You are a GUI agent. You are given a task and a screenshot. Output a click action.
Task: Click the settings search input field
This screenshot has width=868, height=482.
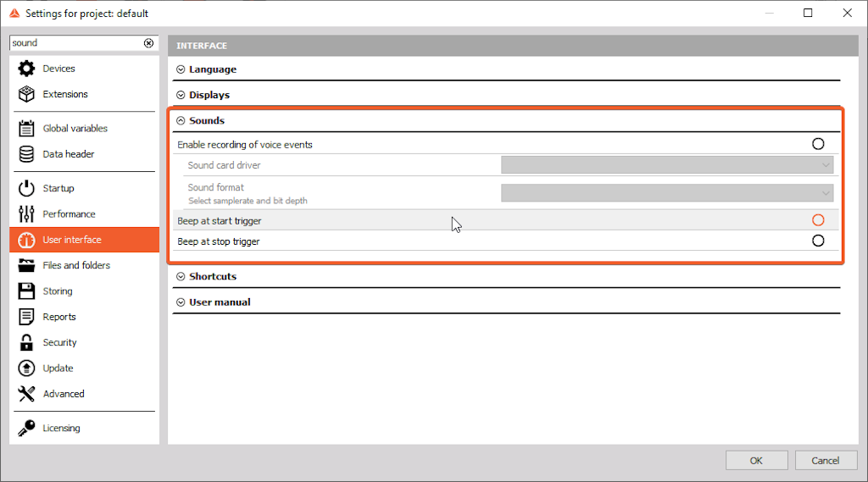click(76, 43)
